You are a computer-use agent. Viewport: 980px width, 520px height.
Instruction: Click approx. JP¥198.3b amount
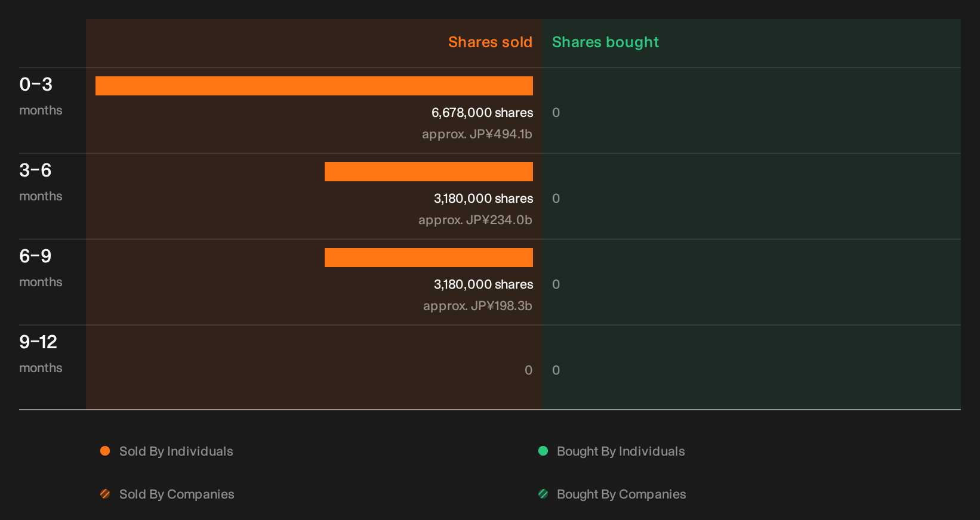477,306
